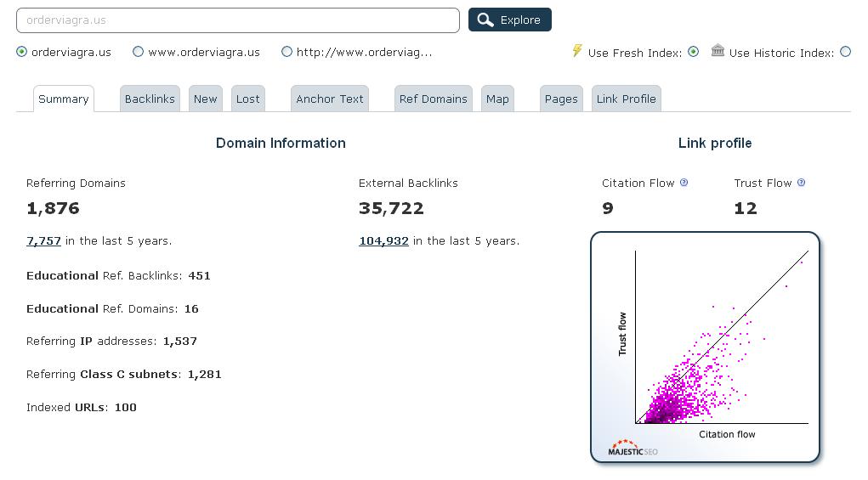The width and height of the screenshot is (868, 480).
Task: Open the Pages tab
Action: [561, 99]
